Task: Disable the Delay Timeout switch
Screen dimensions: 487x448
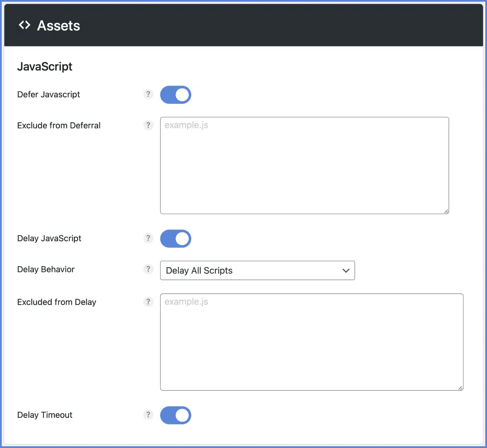Action: [175, 415]
